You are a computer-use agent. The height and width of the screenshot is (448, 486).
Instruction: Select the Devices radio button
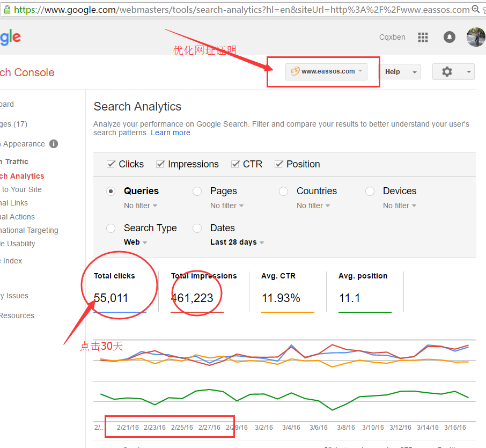tap(370, 192)
